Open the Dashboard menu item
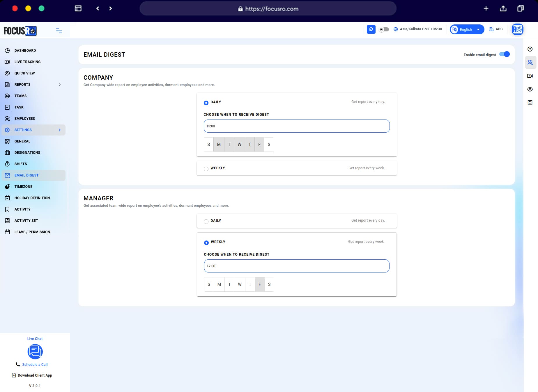538x392 pixels. (25, 50)
